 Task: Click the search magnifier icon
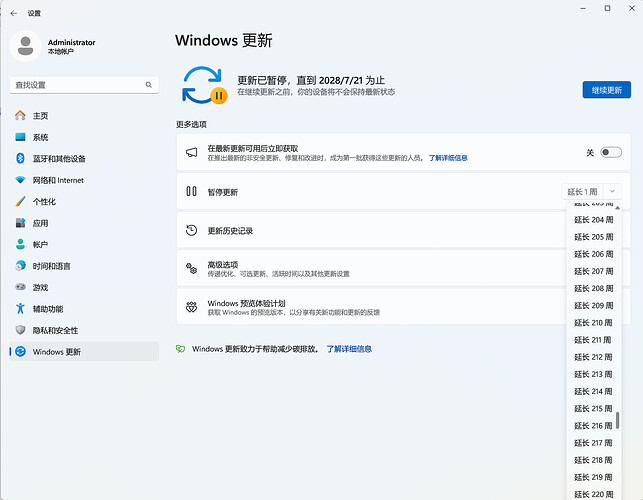coord(148,85)
